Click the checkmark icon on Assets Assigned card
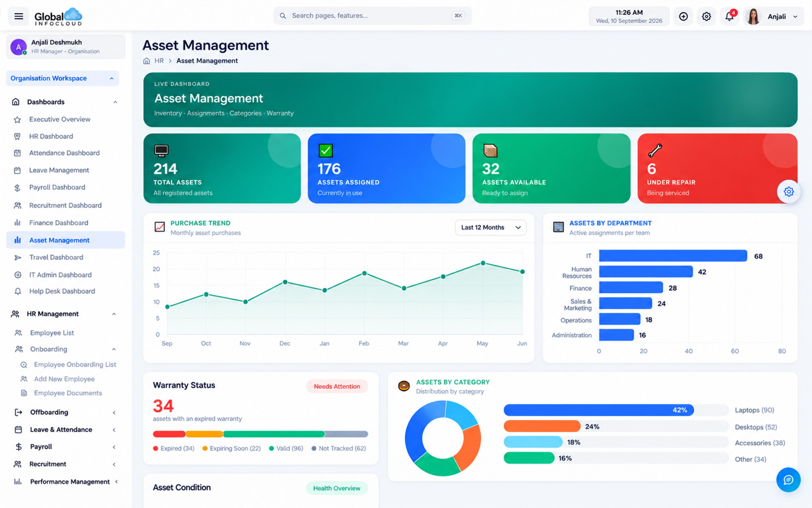Screen dimensions: 812x508 (325, 150)
